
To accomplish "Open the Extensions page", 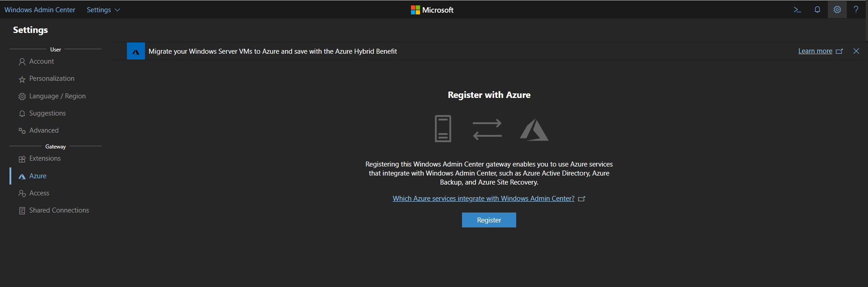I will click(x=45, y=158).
